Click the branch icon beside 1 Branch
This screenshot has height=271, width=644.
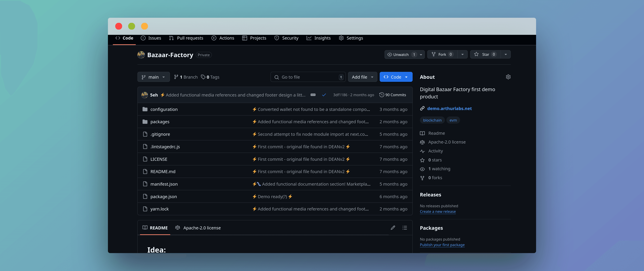pos(176,77)
